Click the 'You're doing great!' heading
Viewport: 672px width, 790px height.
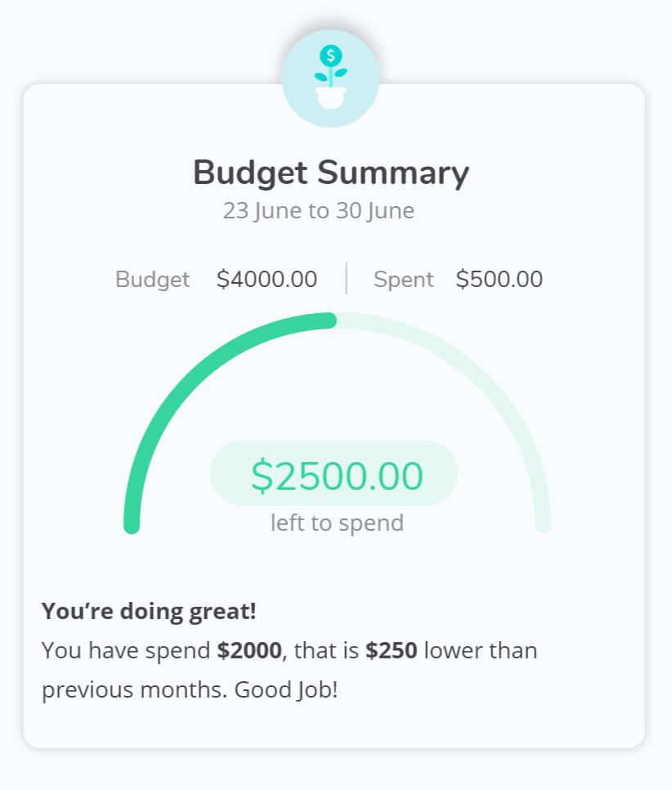[x=149, y=611]
